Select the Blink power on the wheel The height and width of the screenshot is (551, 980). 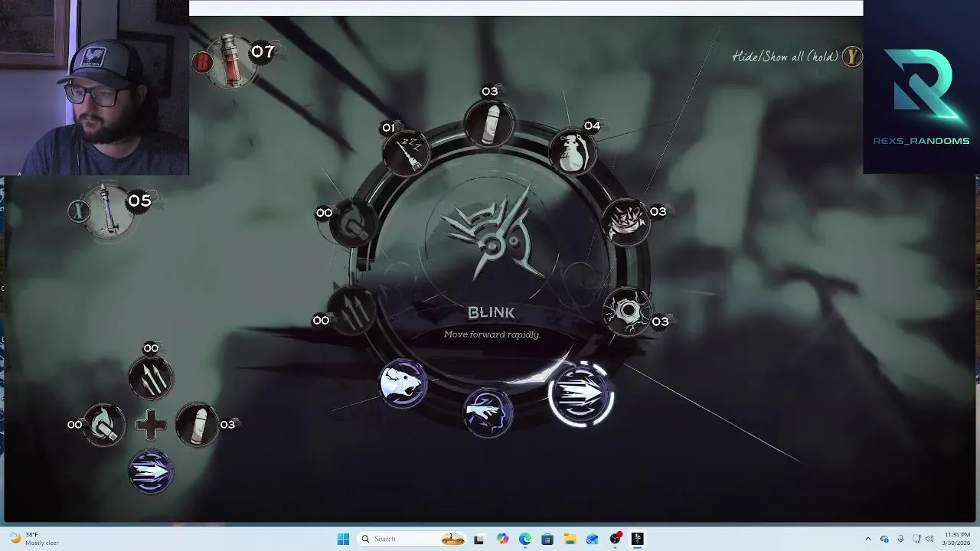[581, 393]
